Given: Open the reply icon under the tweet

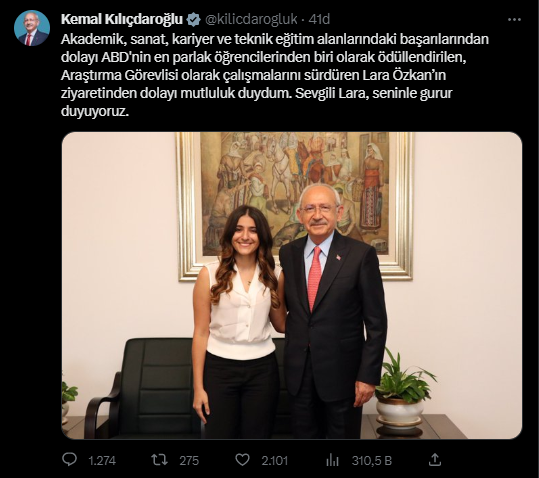Looking at the screenshot, I should (69, 459).
